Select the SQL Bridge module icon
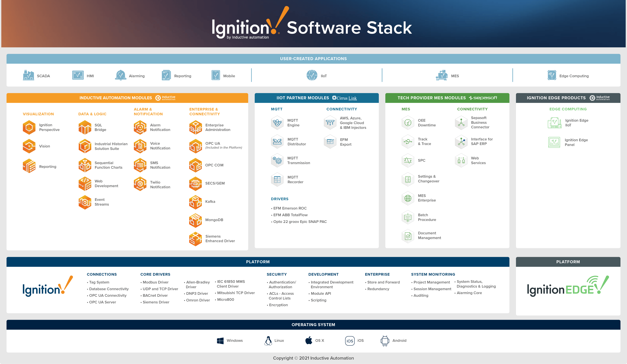 [x=85, y=127]
